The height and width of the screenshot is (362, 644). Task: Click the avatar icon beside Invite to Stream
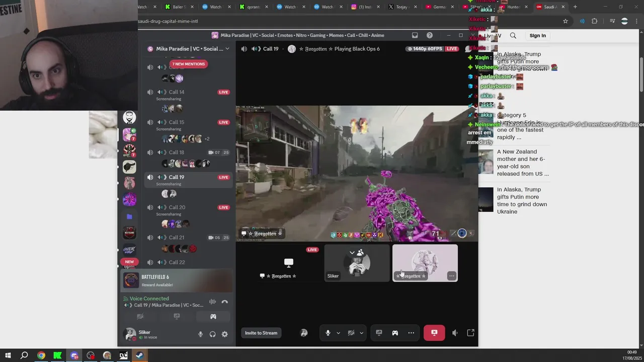coord(304,333)
